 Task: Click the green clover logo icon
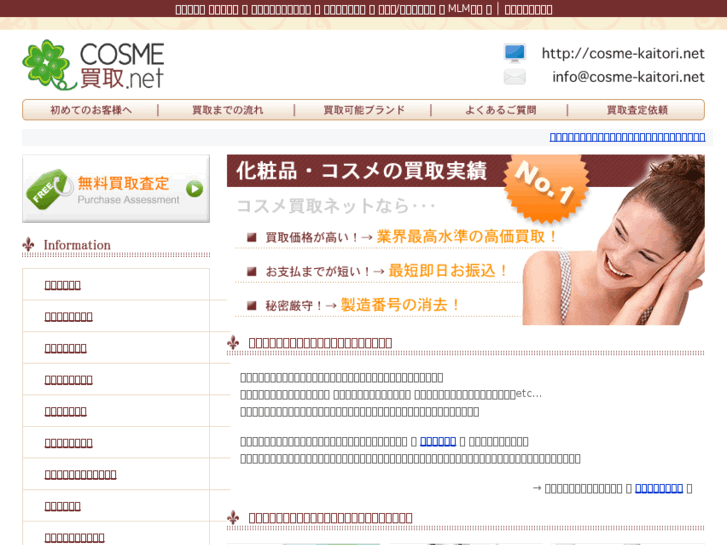point(48,64)
